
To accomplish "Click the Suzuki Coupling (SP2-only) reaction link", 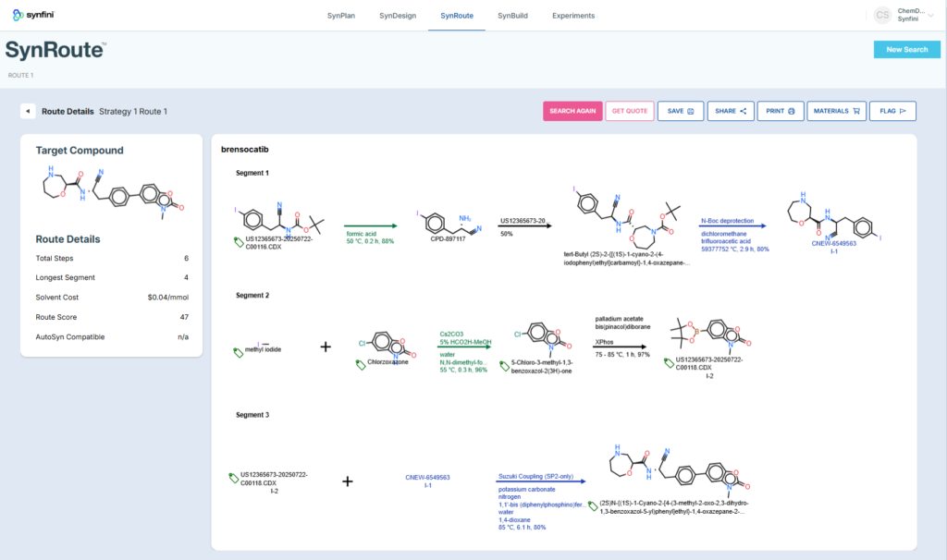I will [535, 476].
